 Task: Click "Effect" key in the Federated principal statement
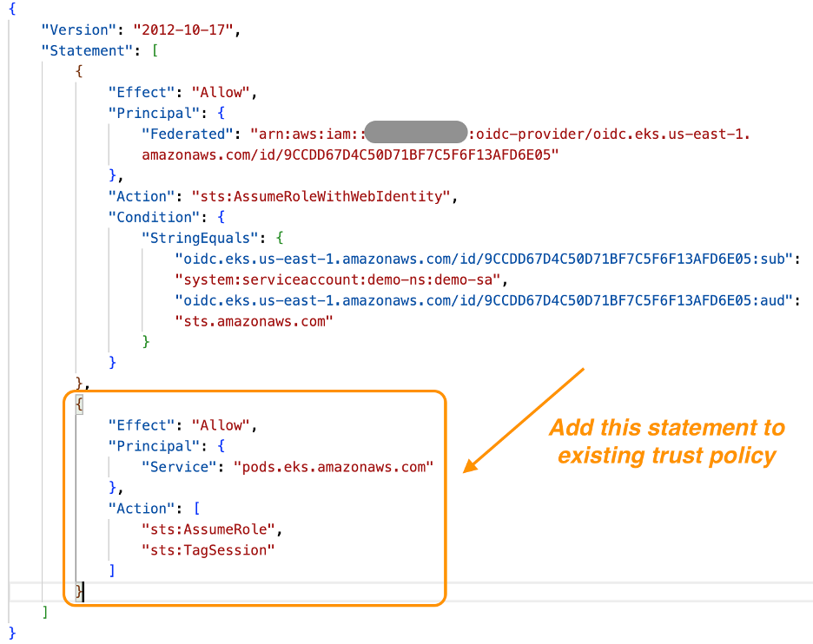[141, 92]
